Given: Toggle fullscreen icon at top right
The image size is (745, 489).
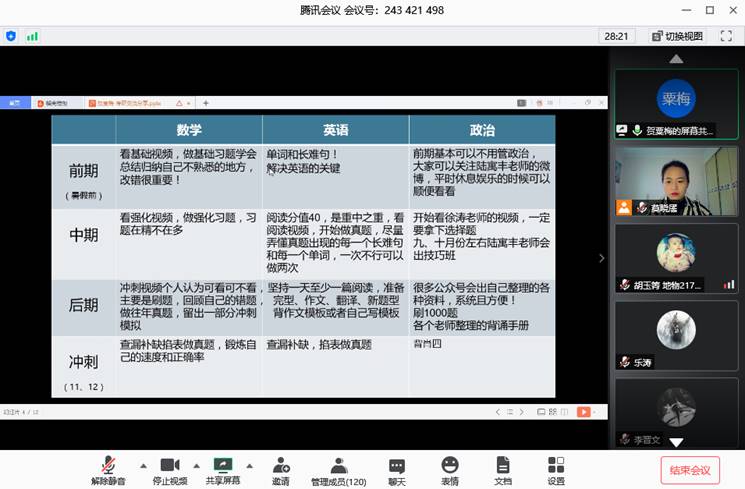Looking at the screenshot, I should 726,36.
